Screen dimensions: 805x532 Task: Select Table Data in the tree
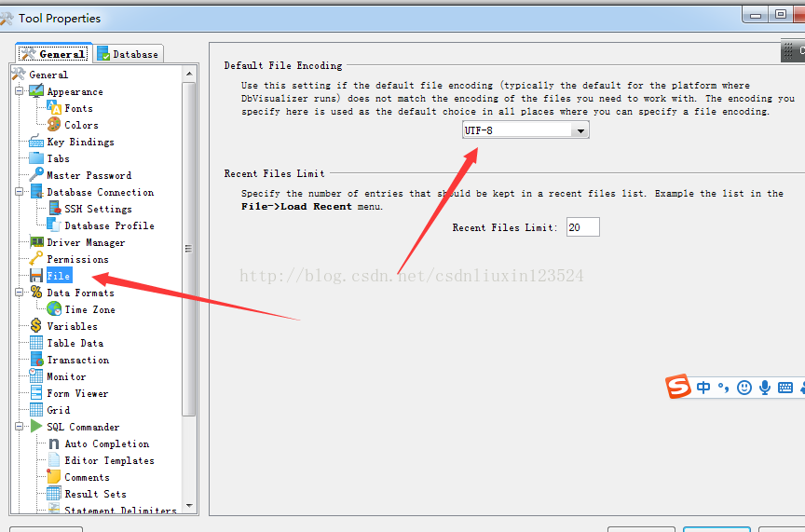pyautogui.click(x=75, y=343)
